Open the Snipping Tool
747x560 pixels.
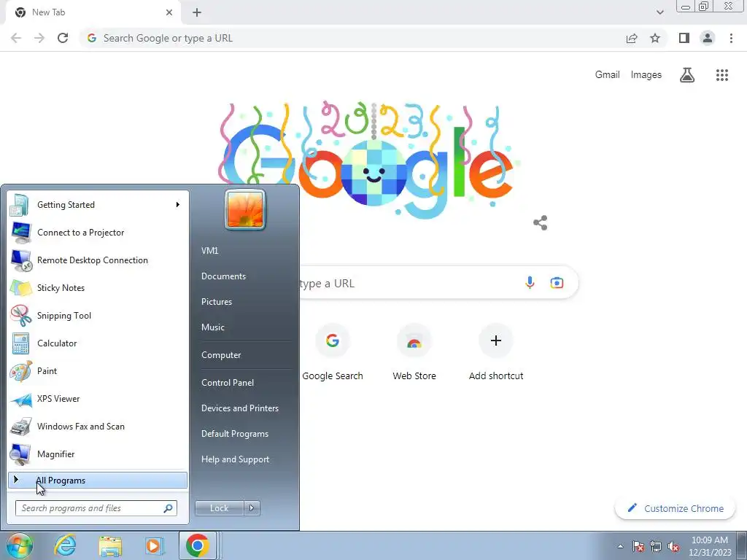tap(98, 315)
